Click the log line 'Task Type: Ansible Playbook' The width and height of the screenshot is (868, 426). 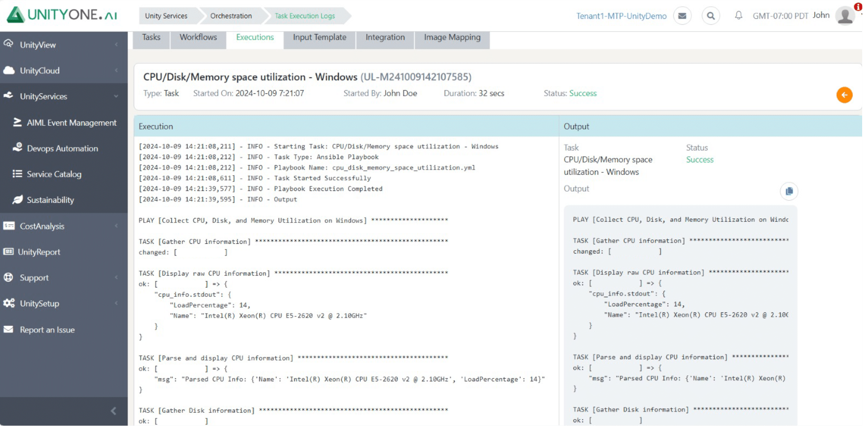(x=259, y=157)
